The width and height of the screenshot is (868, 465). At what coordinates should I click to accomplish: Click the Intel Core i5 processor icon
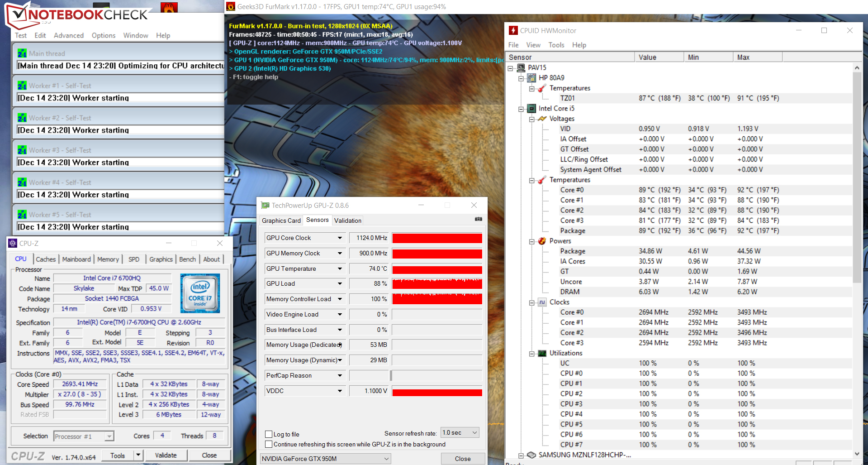tap(532, 108)
